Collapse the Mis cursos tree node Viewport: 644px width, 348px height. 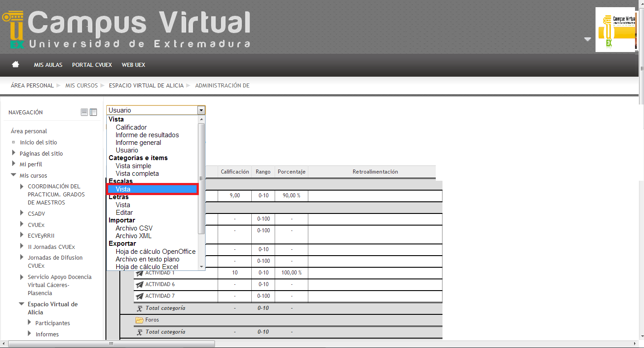coord(14,175)
